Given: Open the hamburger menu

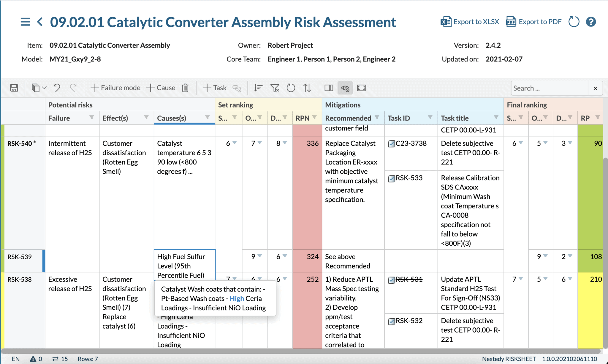Looking at the screenshot, I should [25, 22].
